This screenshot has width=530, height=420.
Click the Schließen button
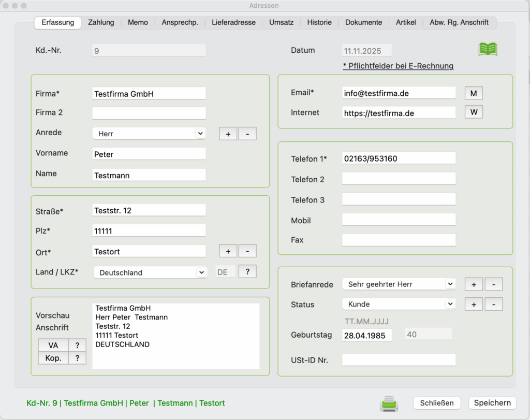click(437, 403)
